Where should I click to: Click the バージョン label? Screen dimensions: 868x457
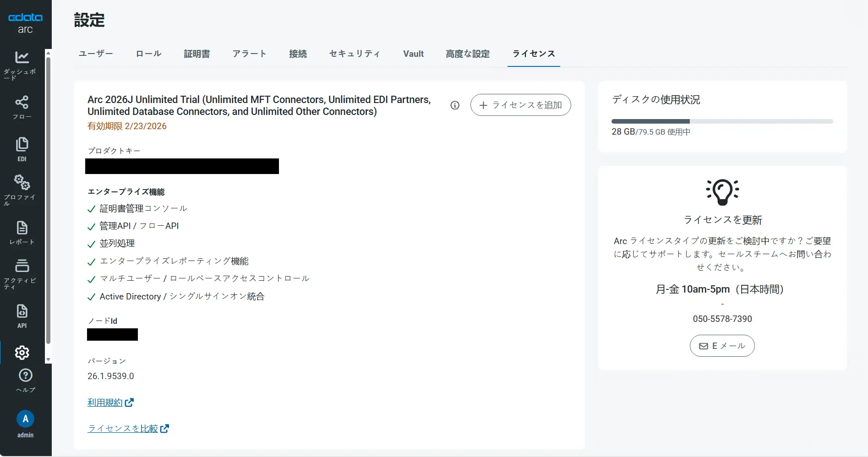107,361
